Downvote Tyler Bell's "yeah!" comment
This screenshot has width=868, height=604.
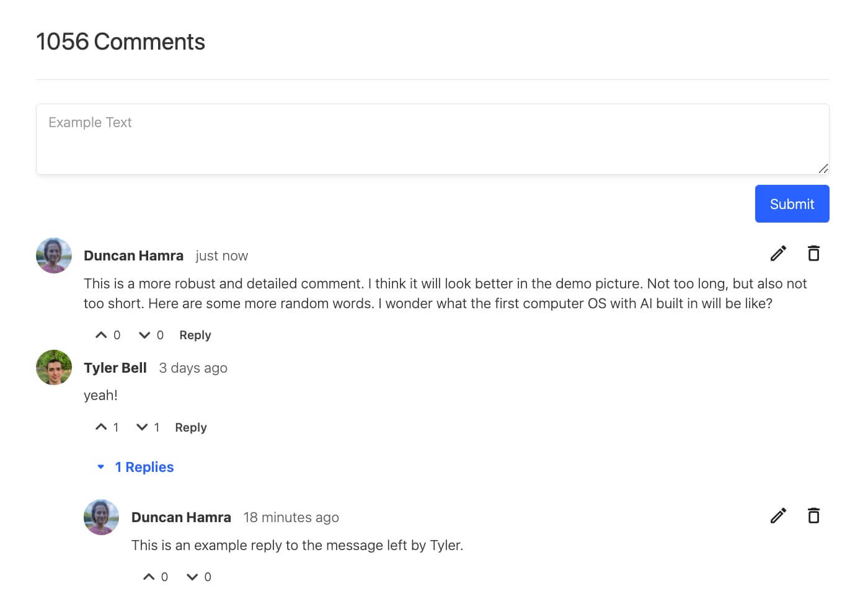142,427
